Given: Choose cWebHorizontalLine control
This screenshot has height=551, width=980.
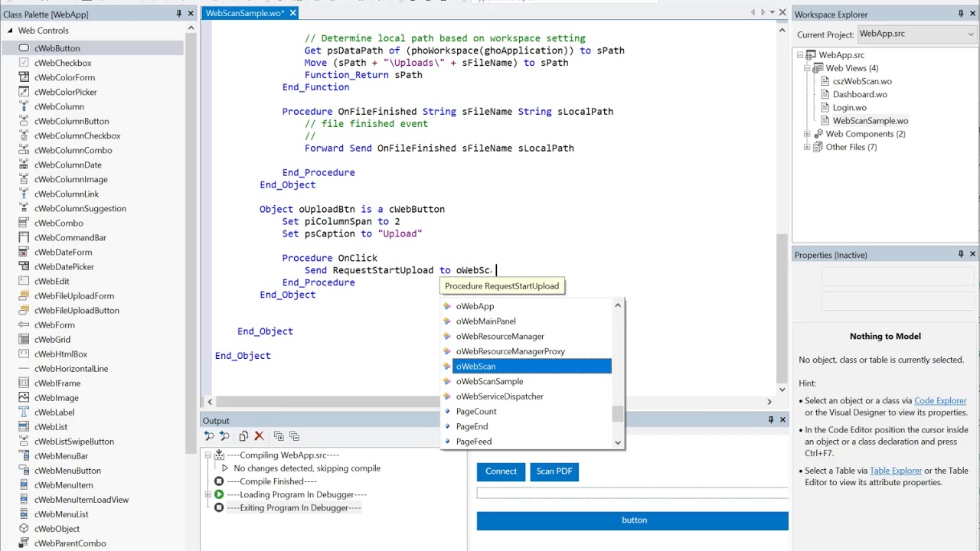Looking at the screenshot, I should [71, 368].
